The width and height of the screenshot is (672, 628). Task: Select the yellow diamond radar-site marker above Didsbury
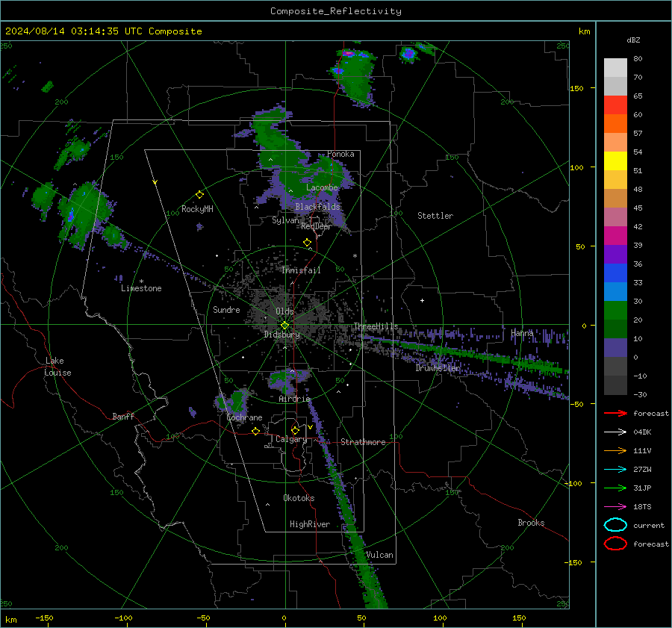284,326
